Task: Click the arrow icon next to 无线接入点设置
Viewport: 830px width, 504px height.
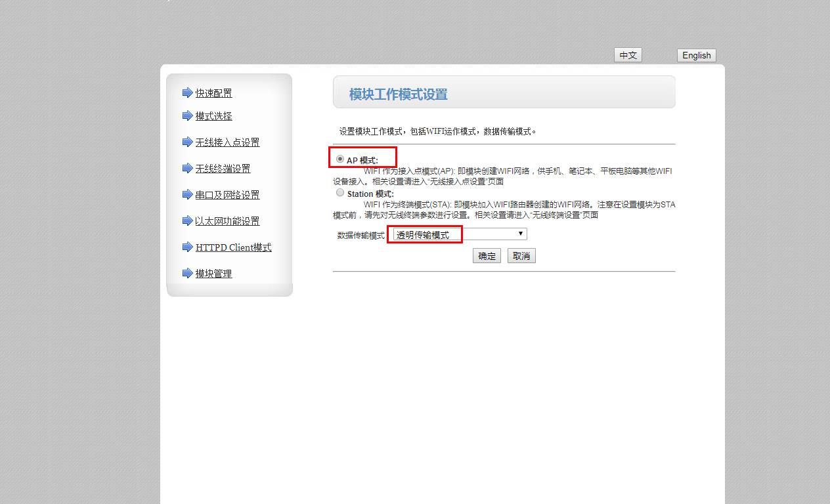Action: 187,142
